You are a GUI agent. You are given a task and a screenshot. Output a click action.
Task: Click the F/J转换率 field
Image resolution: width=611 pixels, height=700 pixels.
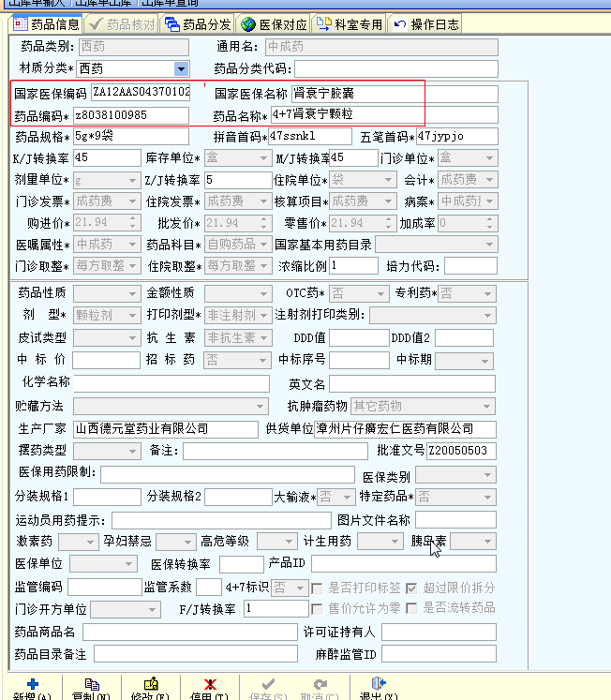coord(276,608)
